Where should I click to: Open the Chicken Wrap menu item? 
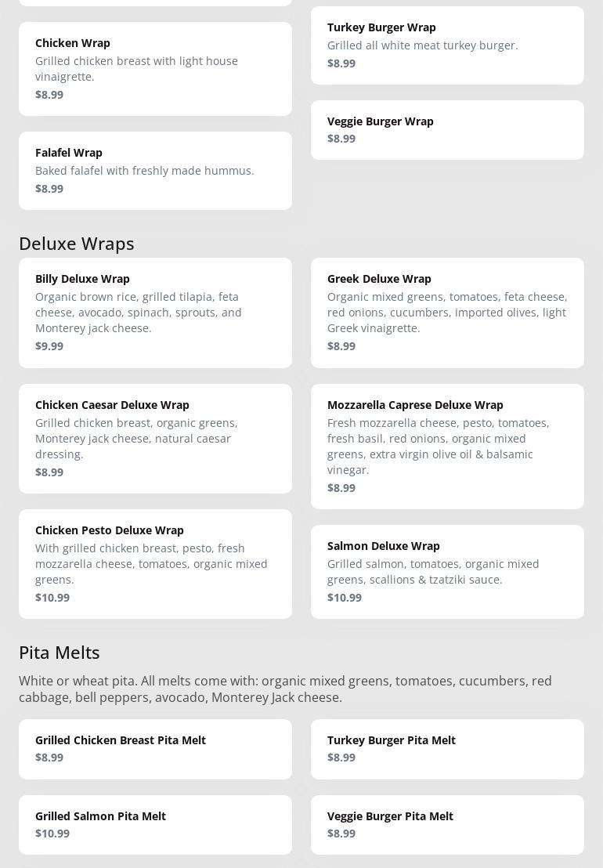[155, 69]
